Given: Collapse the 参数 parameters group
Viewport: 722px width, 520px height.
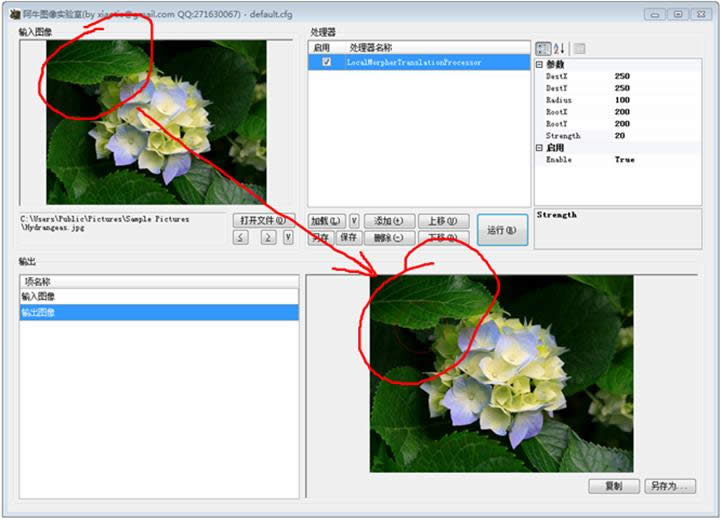Looking at the screenshot, I should click(x=539, y=64).
